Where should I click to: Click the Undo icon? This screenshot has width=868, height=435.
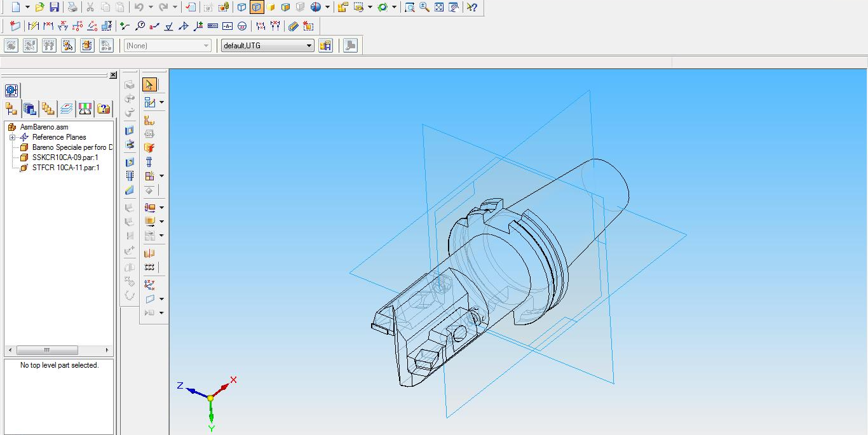(139, 7)
